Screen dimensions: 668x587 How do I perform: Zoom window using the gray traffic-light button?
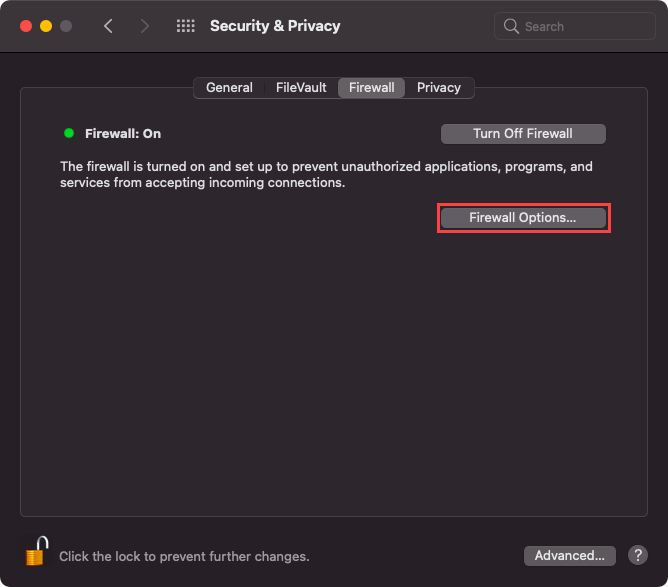(x=65, y=26)
